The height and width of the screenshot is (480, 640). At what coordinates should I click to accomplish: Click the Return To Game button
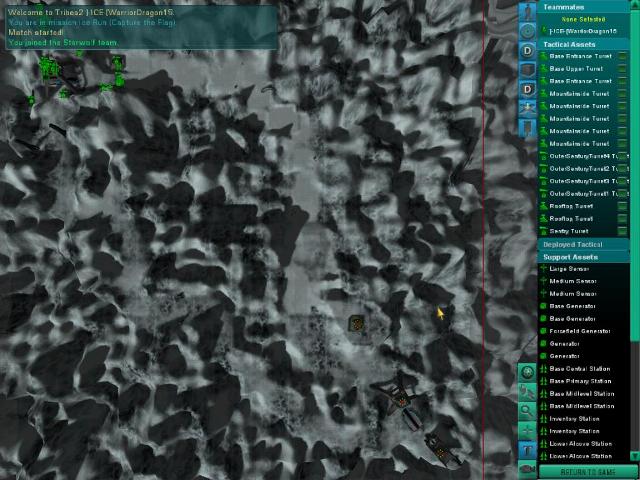587,472
